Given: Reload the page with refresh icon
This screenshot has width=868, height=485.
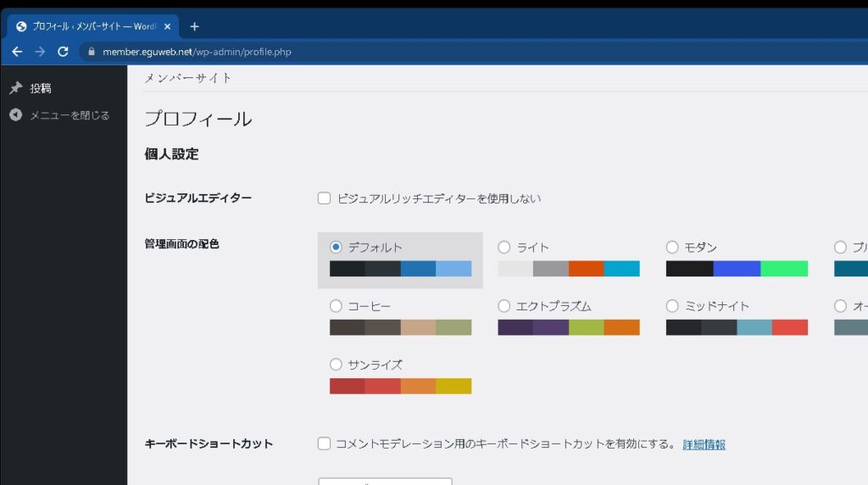Looking at the screenshot, I should (63, 52).
